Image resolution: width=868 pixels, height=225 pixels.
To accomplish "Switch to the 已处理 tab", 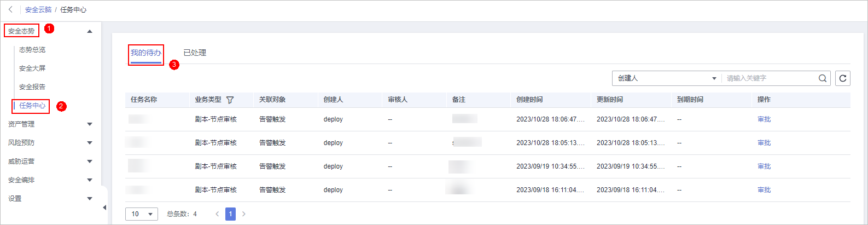I will [195, 53].
